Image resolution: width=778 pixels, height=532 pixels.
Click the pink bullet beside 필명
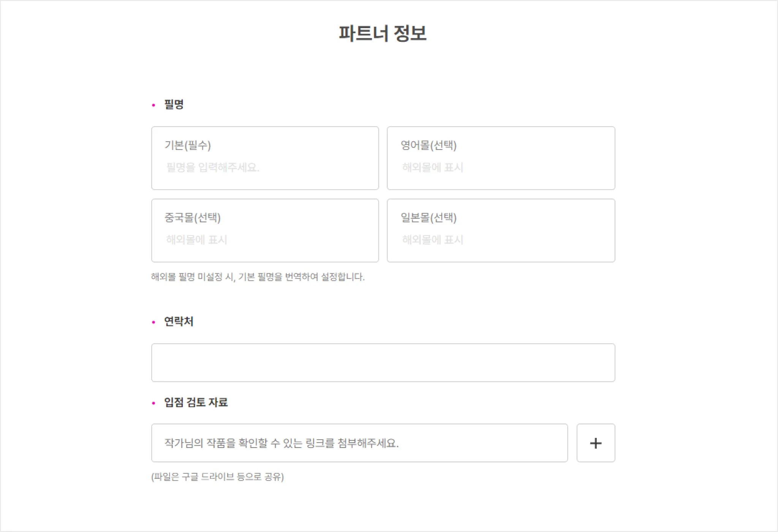tap(153, 105)
